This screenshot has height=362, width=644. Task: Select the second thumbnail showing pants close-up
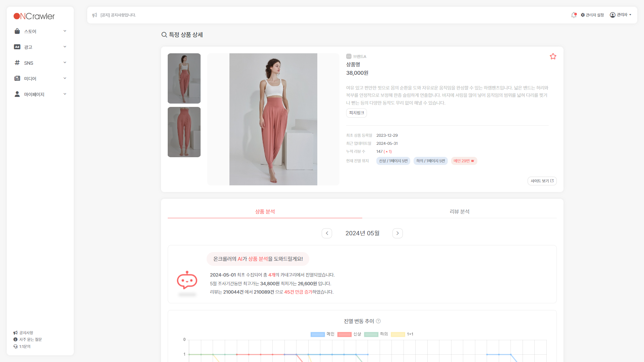coord(184,132)
